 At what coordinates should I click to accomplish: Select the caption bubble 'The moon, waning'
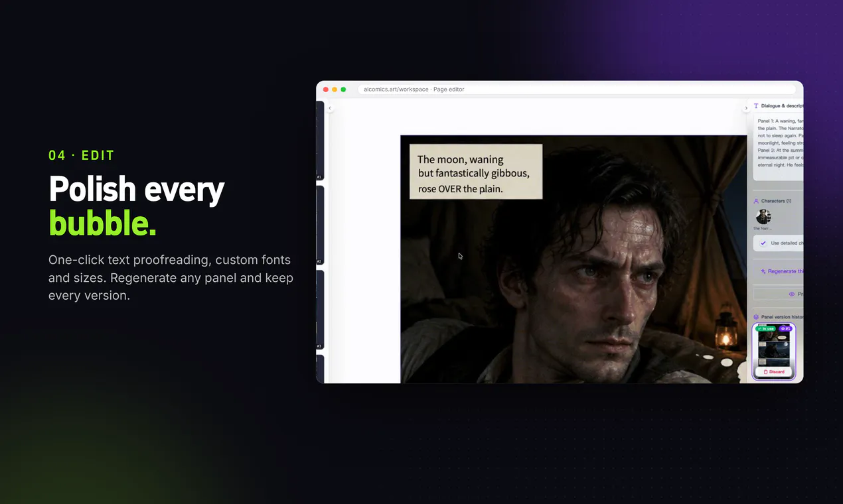tap(476, 172)
